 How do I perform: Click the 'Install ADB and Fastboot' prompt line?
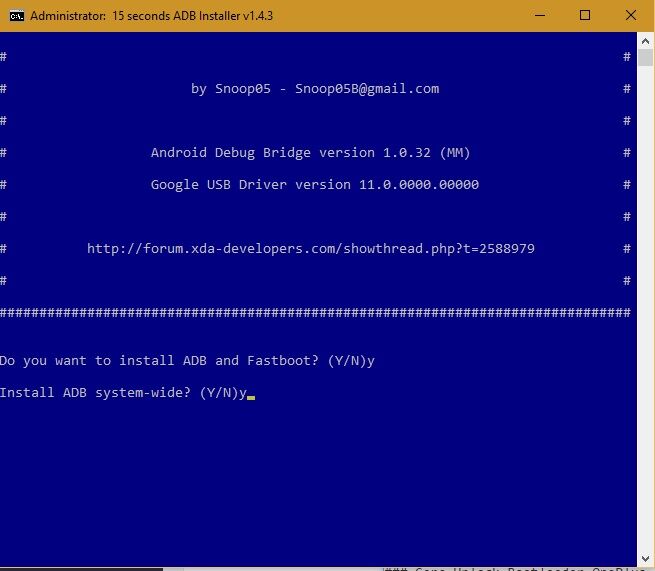[x=187, y=361]
